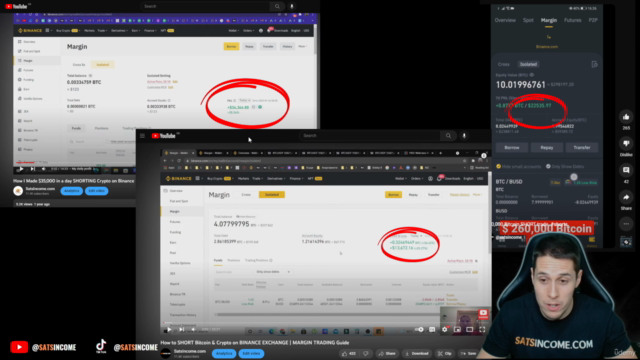Tap Borrow in the mobile app
This screenshot has width=640, height=360.
coord(511,147)
